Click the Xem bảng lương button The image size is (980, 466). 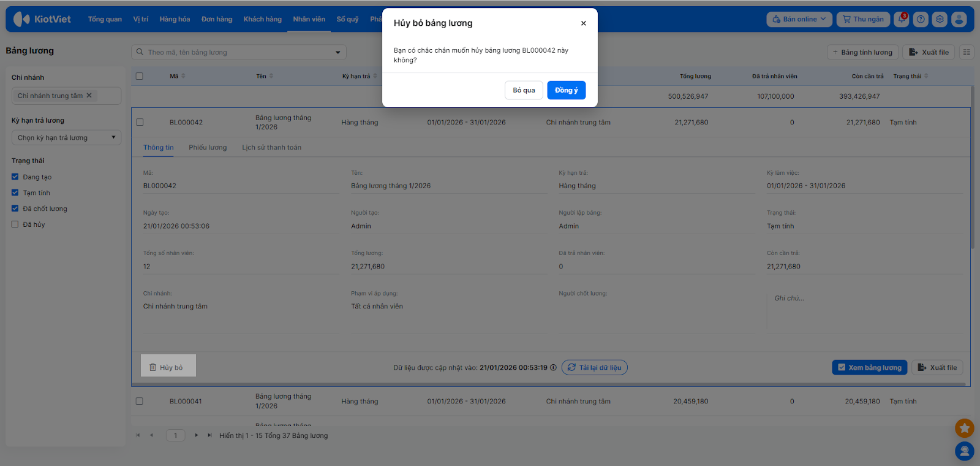point(870,367)
